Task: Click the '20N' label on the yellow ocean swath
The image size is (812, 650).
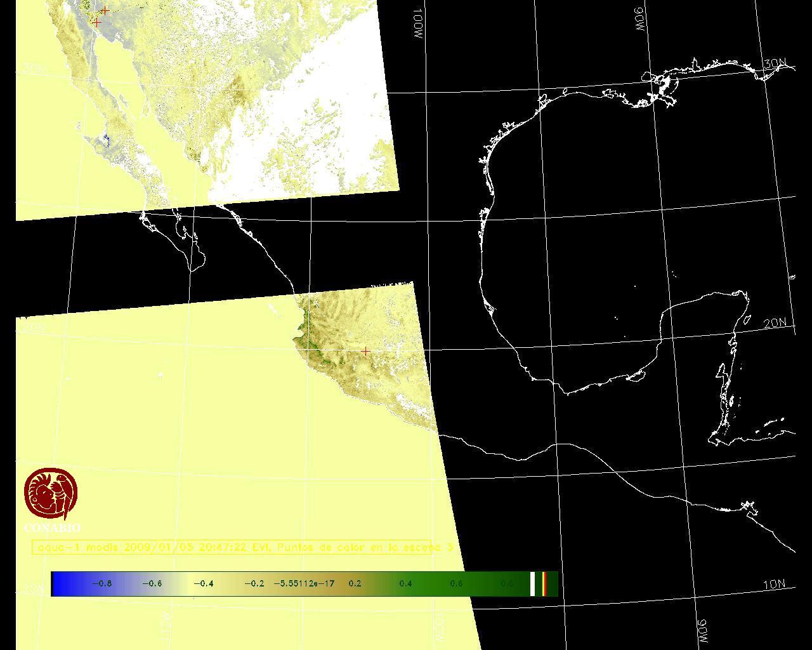Action: coord(34,328)
